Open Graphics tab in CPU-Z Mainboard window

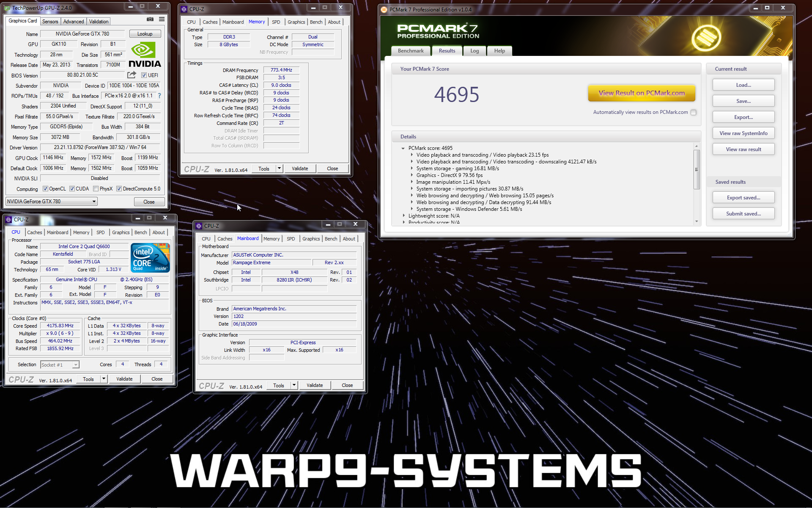(311, 239)
